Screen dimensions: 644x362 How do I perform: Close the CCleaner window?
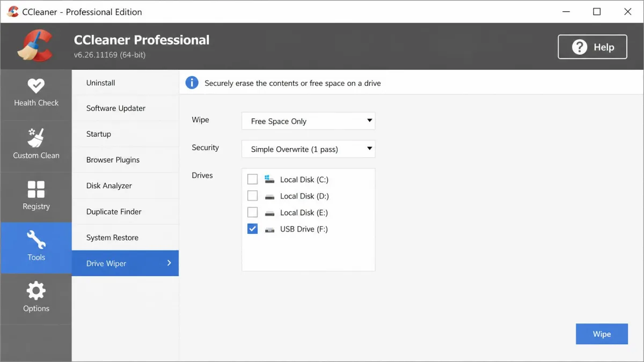[628, 12]
